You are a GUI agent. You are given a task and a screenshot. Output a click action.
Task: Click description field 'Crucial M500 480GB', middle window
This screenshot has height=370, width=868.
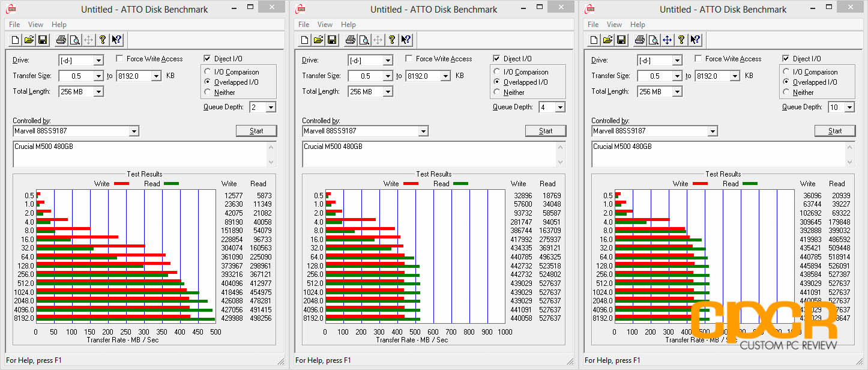click(x=433, y=154)
